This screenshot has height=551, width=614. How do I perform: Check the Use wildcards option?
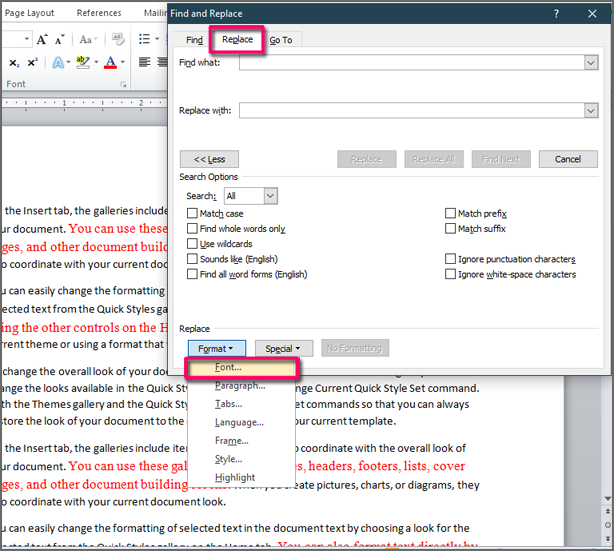tap(192, 244)
